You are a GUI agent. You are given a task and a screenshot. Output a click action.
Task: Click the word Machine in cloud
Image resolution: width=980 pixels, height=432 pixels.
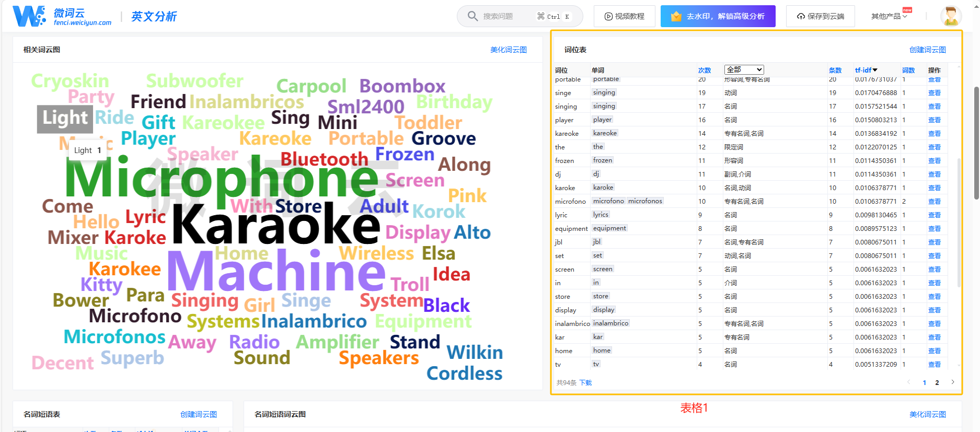tap(276, 271)
